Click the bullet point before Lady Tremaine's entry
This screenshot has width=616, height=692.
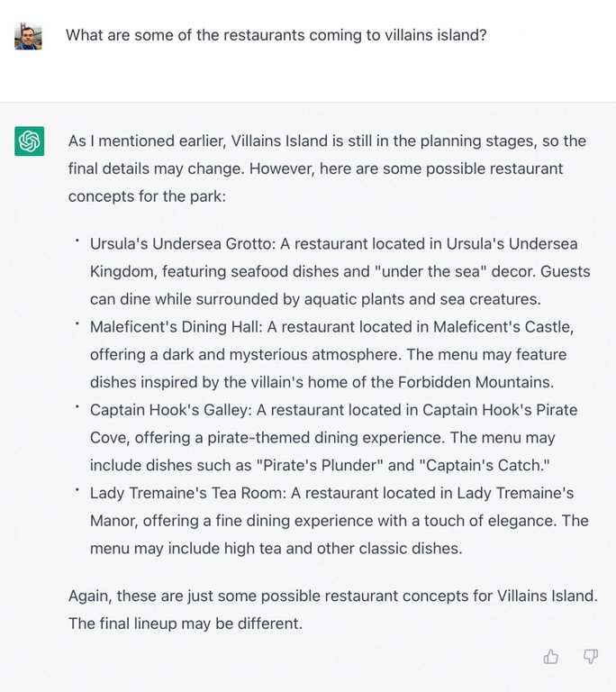78,489
